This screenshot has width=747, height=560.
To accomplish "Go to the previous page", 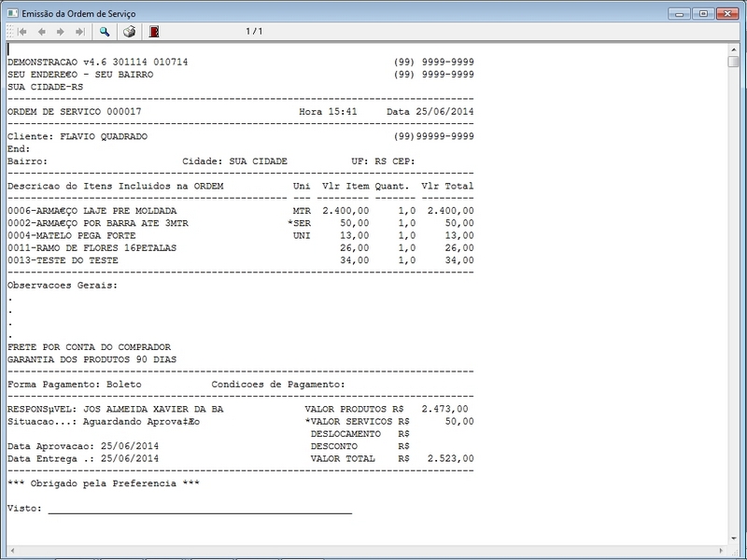I will [x=41, y=31].
